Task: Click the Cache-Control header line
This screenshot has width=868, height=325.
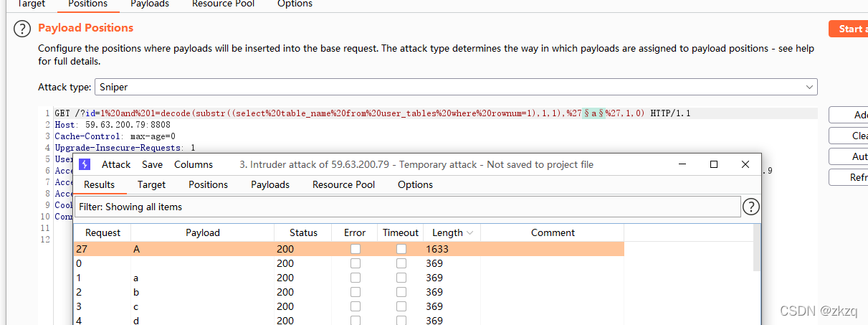Action: click(115, 136)
